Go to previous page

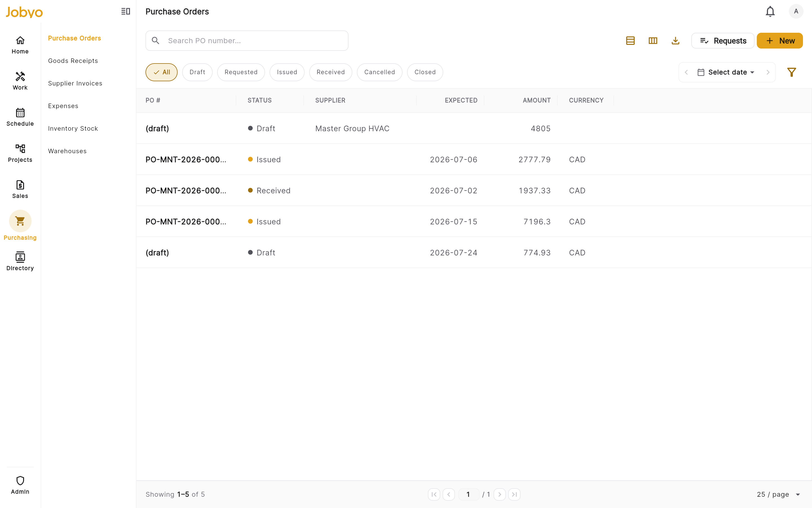[449, 494]
